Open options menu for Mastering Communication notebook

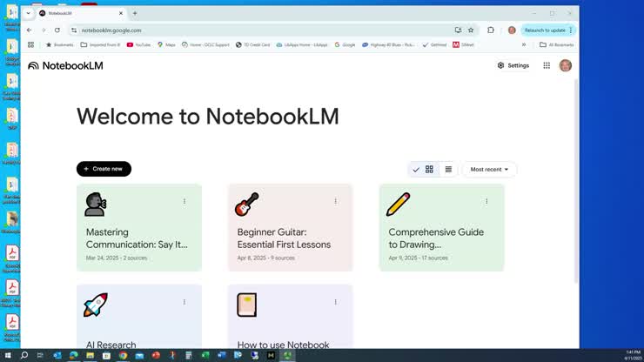[x=184, y=201]
